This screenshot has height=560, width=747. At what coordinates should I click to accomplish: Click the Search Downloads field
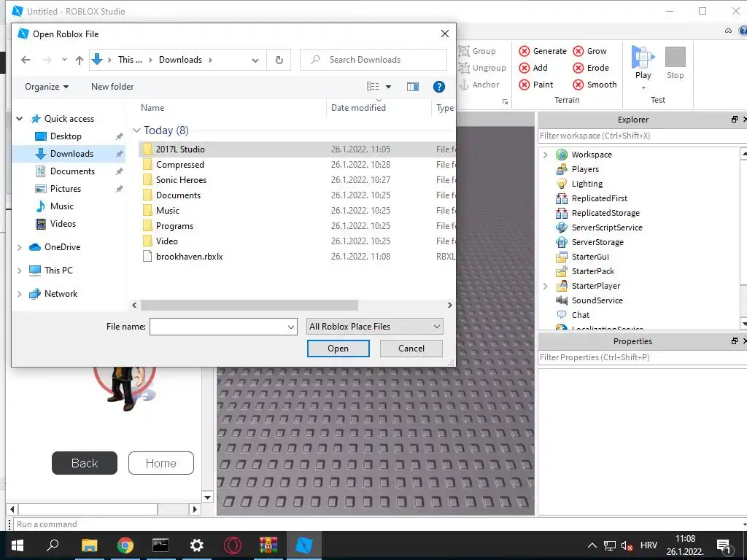[x=373, y=60]
